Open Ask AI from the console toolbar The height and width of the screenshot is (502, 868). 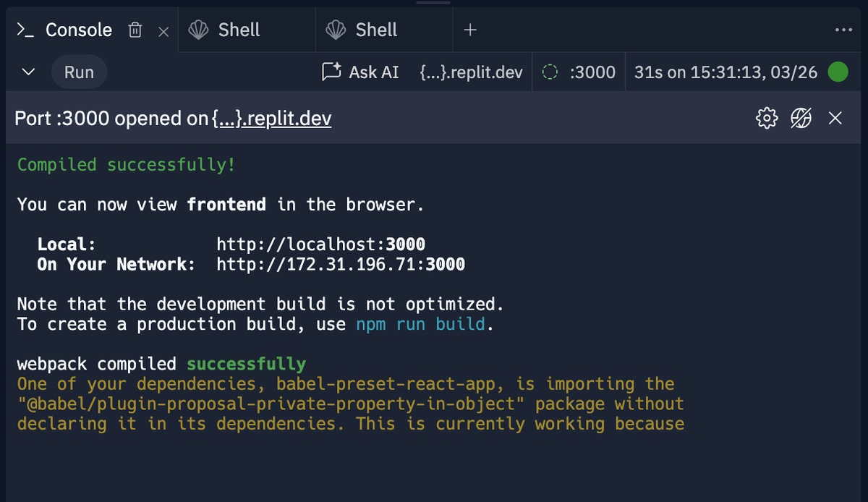[360, 72]
